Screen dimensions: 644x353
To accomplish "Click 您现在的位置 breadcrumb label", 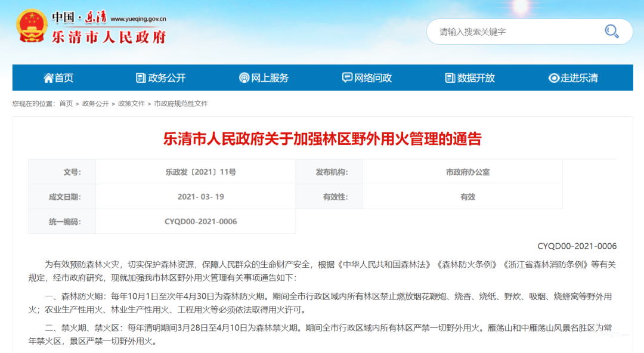I will coord(33,104).
